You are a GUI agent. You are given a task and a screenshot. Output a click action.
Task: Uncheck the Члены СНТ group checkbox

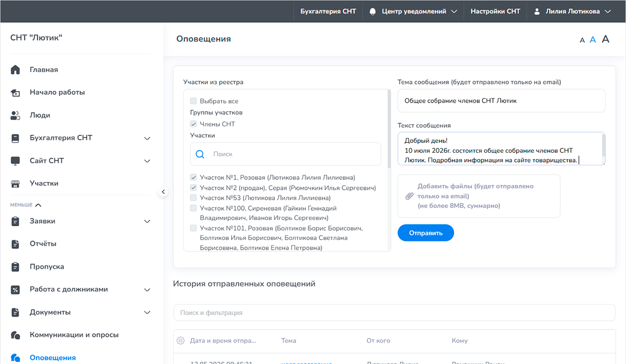[194, 124]
